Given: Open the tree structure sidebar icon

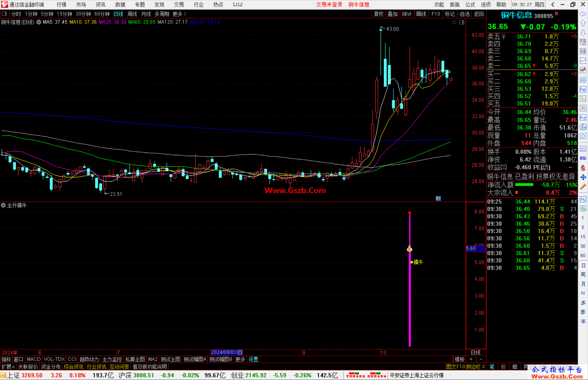Looking at the screenshot, I should click(583, 99).
